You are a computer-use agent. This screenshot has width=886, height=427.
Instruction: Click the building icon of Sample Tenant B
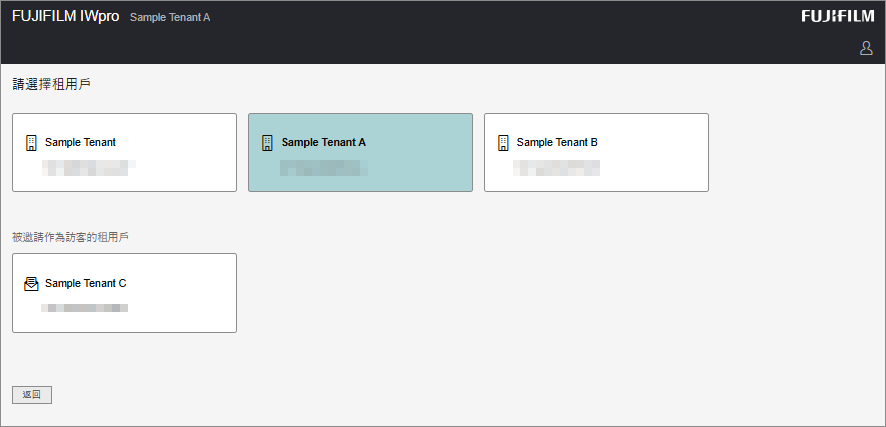503,142
